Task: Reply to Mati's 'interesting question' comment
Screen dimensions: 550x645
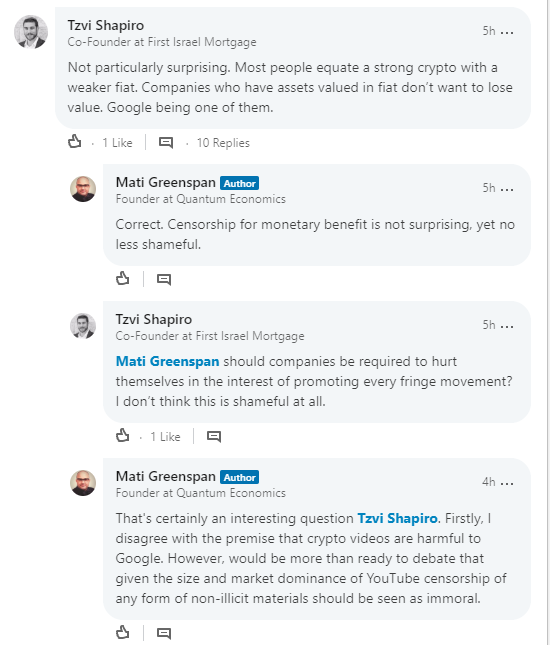Action: pos(164,633)
